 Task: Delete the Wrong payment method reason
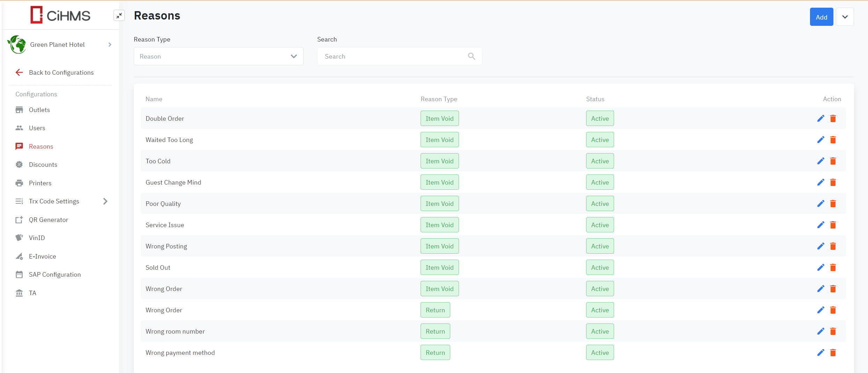(833, 353)
